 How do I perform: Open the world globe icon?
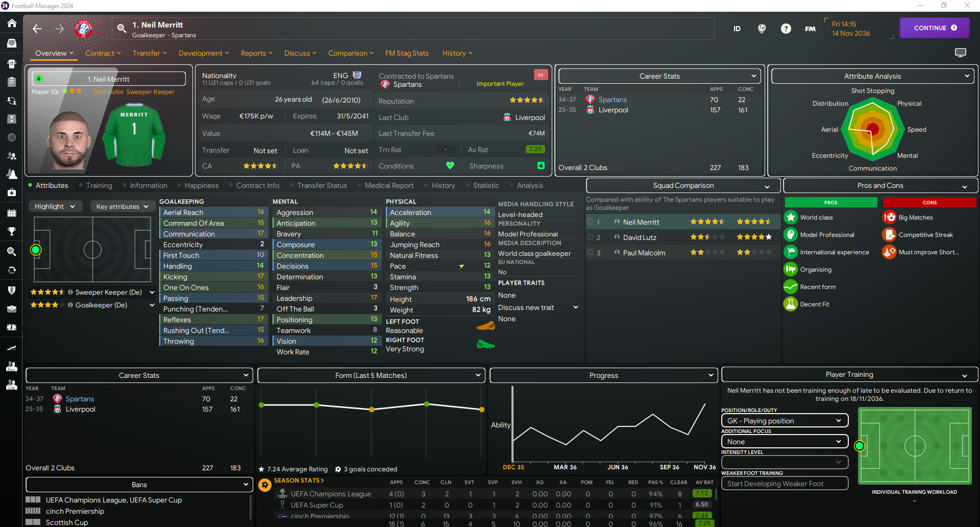[762, 29]
